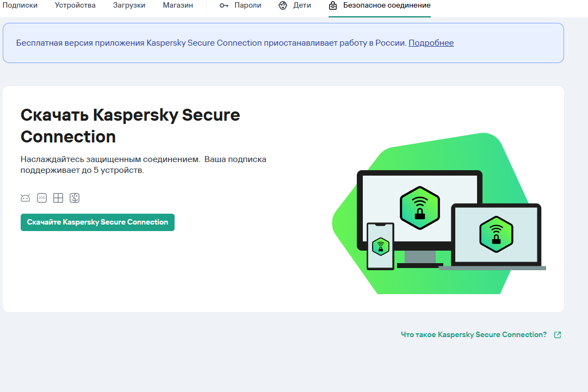The width and height of the screenshot is (588, 392).
Task: Follow the Подробнее link in the notice
Action: [x=431, y=43]
